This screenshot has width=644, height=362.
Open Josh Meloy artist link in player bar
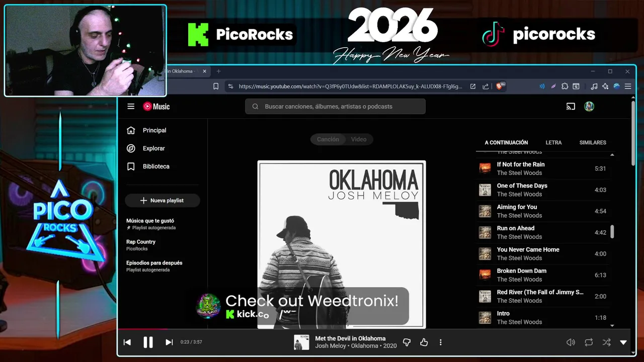[x=331, y=346]
